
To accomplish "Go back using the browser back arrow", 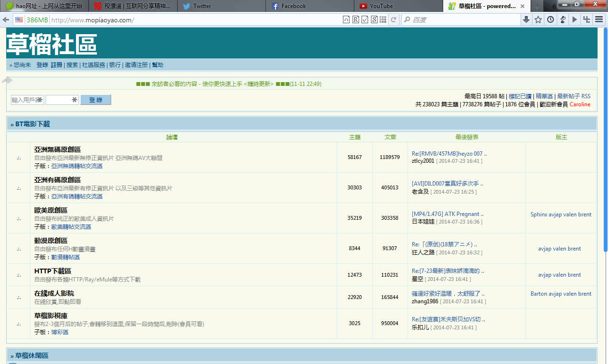I will point(6,20).
